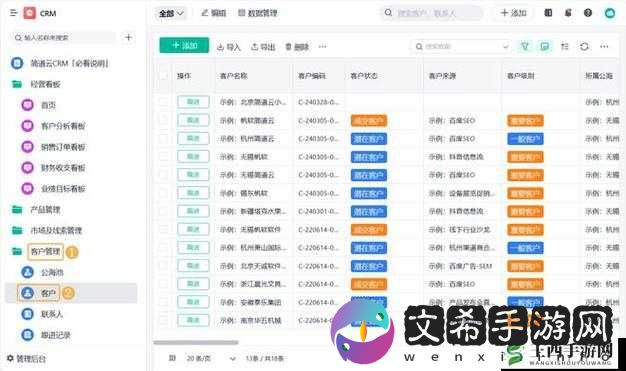Image resolution: width=626 pixels, height=371 pixels.
Task: Open the 跟进记录 form icon
Action: pos(27,335)
